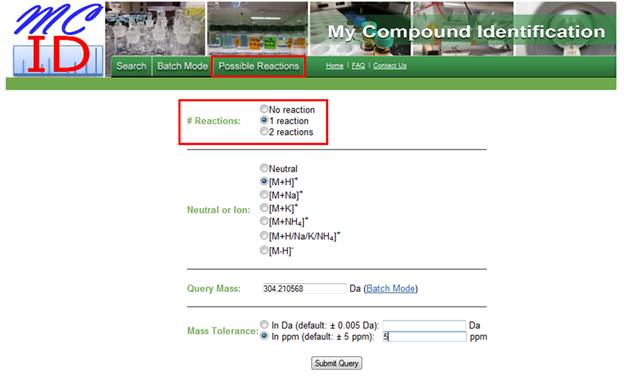Go to the Home link
Image resolution: width=624 pixels, height=376 pixels.
(335, 66)
